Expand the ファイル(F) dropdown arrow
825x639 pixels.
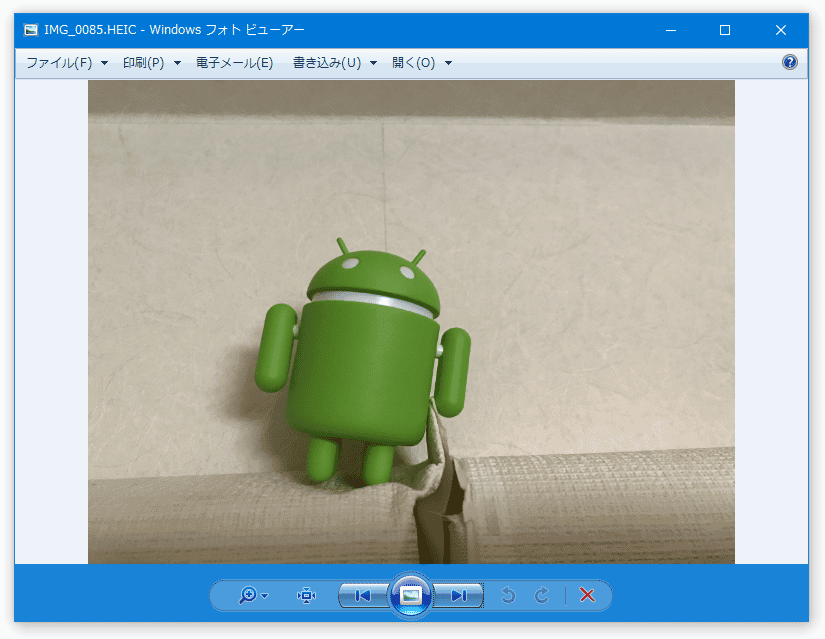pyautogui.click(x=104, y=63)
